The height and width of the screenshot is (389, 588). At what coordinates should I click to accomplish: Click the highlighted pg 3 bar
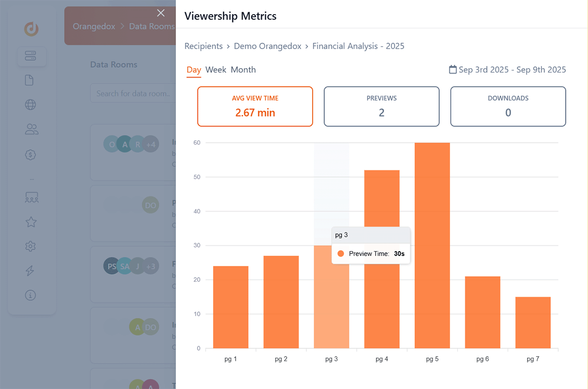tap(331, 297)
